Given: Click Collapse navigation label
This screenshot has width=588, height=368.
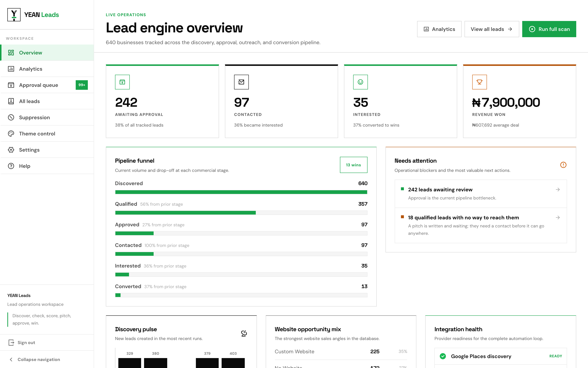Looking at the screenshot, I should click(39, 360).
